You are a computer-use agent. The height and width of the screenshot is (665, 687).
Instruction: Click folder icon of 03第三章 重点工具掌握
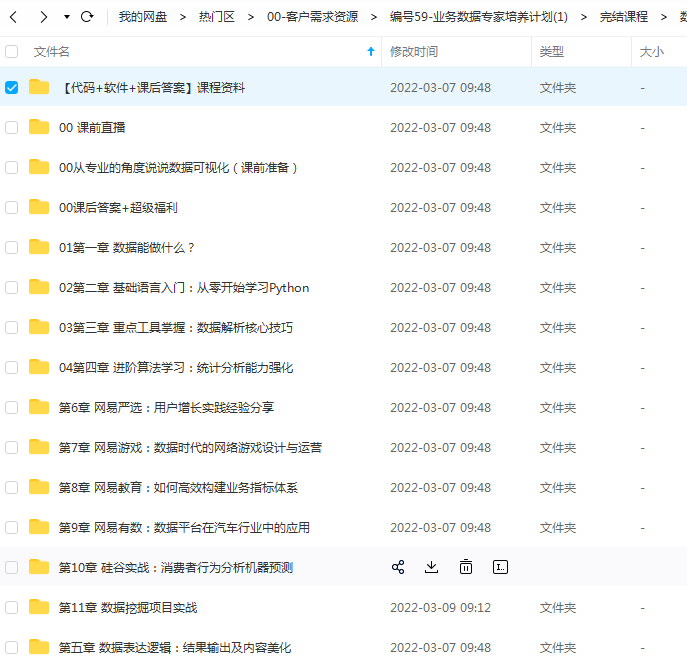(39, 327)
